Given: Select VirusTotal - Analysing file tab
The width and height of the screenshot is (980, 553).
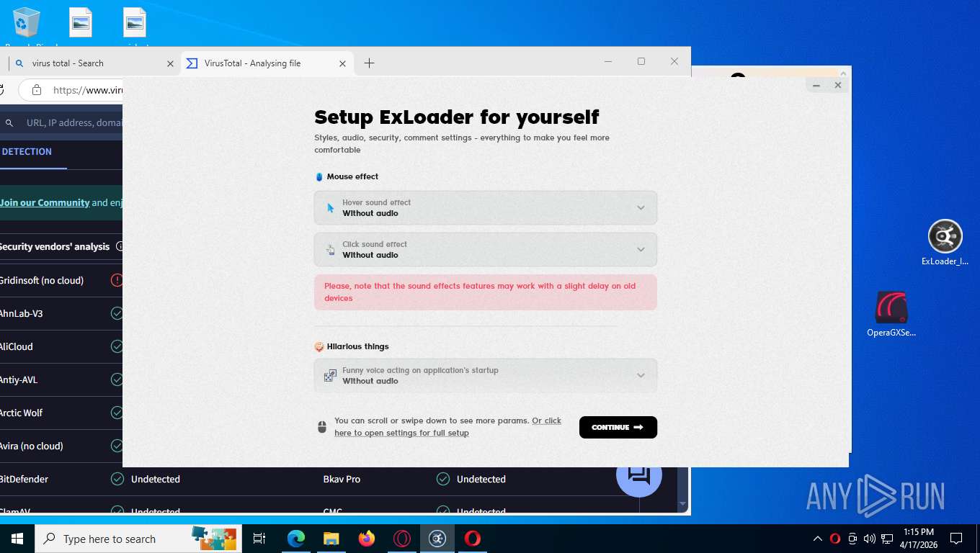Looking at the screenshot, I should tap(266, 63).
